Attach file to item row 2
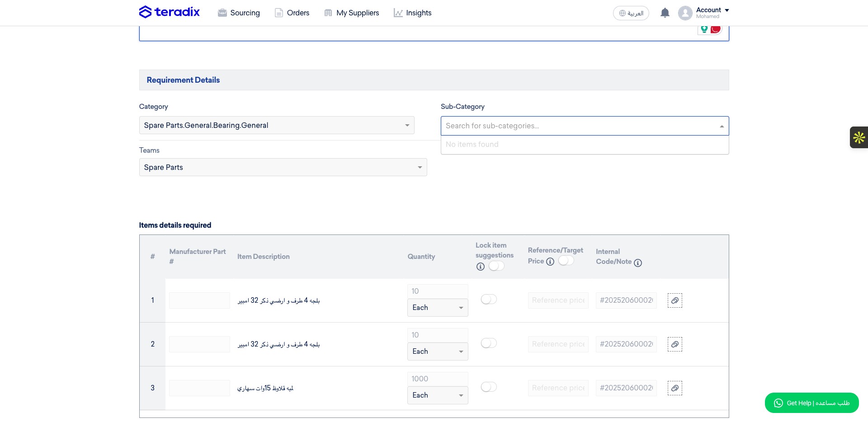 click(675, 344)
